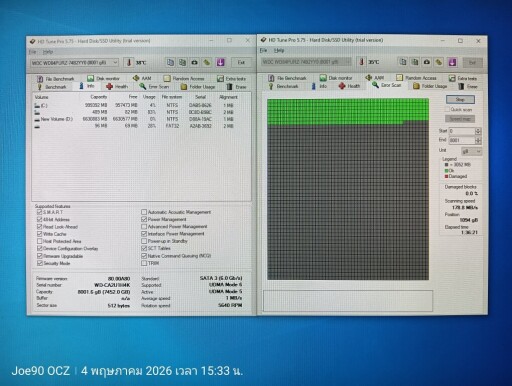Toggle the TRIM checkbox
The image size is (512, 386).
point(144,263)
